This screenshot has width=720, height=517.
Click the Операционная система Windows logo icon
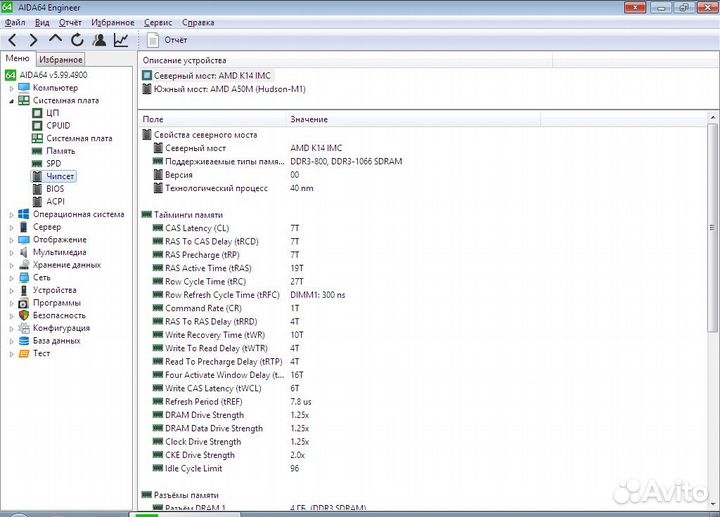tap(24, 214)
